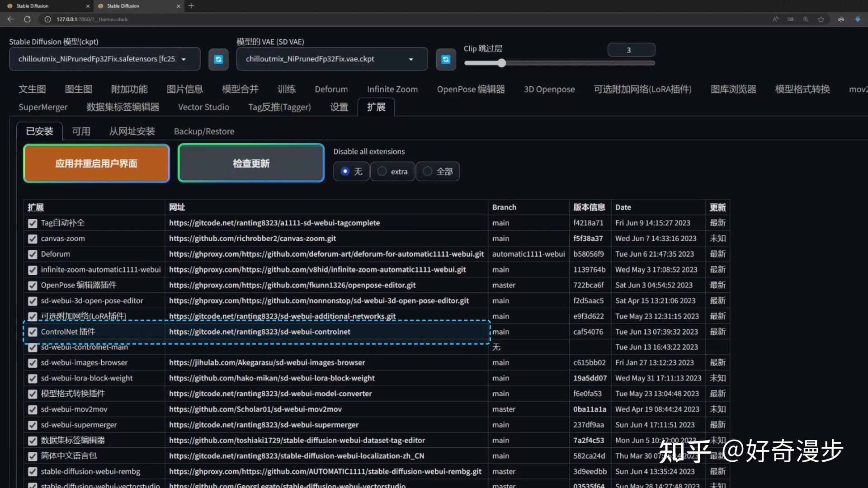The height and width of the screenshot is (488, 868).
Task: Select the extra radio button
Action: [x=382, y=171]
